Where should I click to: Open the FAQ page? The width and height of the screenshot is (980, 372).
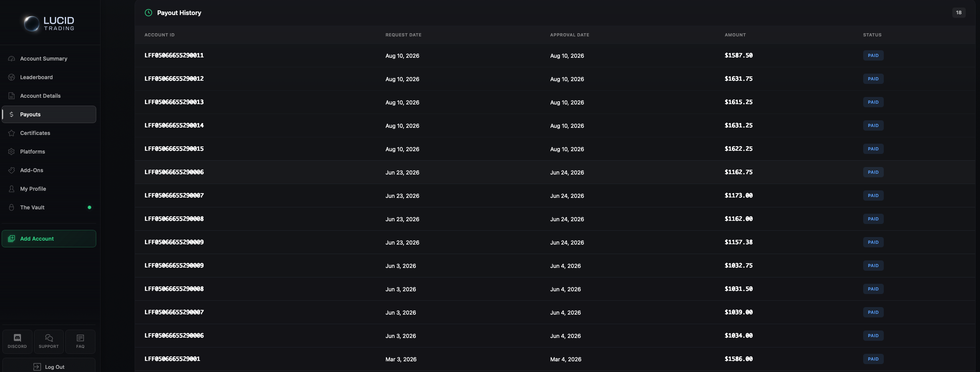pyautogui.click(x=80, y=342)
